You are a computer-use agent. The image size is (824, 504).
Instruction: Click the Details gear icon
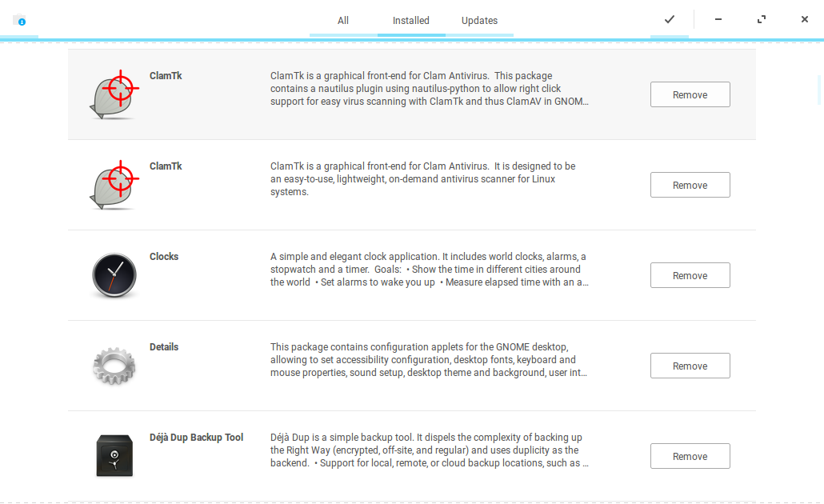[x=114, y=366]
